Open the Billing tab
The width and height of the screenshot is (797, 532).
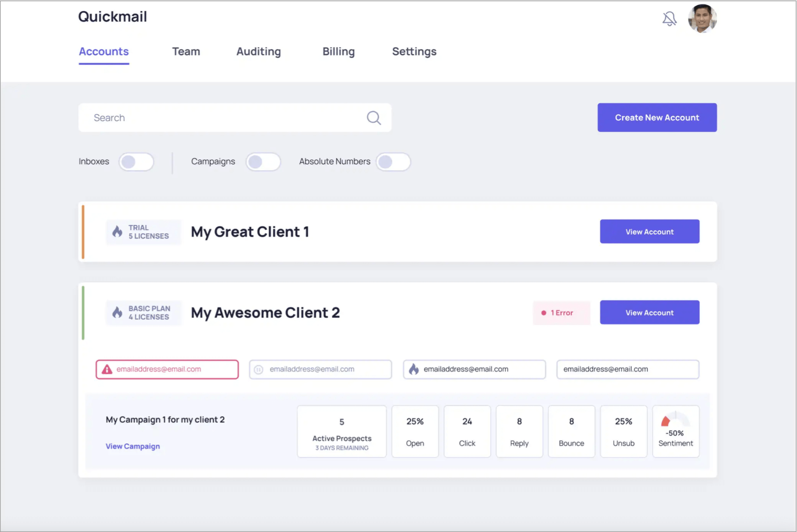click(338, 51)
